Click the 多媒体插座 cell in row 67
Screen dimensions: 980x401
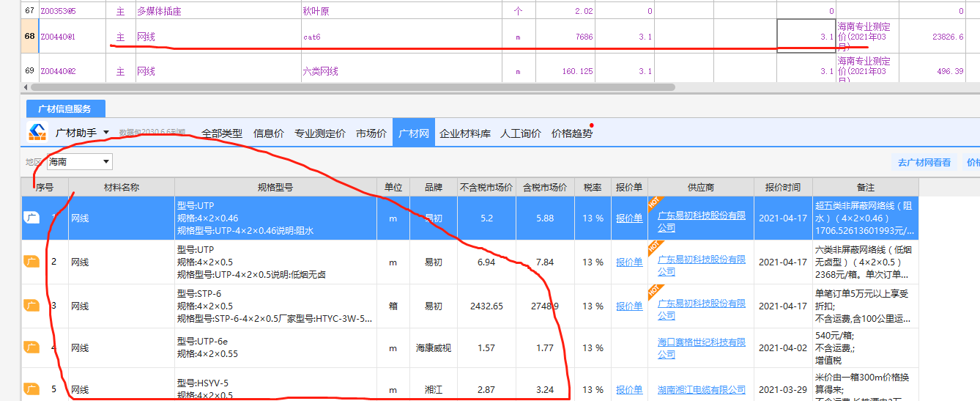218,11
